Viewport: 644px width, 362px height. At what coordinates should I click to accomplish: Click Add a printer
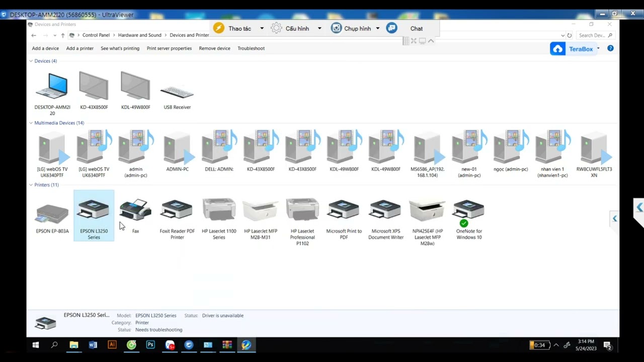point(80,48)
